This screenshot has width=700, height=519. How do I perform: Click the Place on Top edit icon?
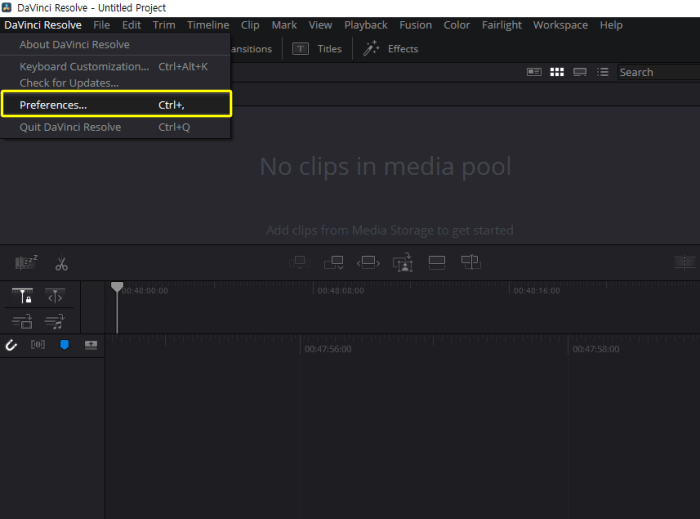click(x=437, y=262)
